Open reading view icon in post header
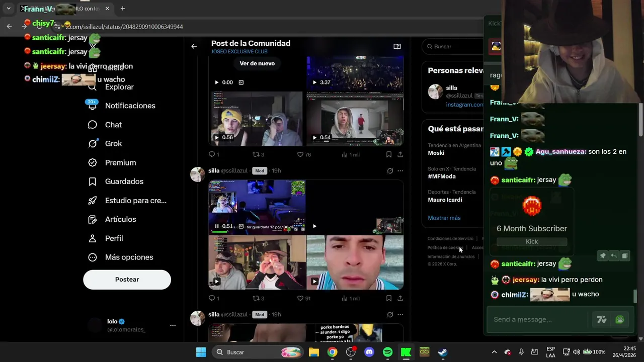 pos(397,46)
